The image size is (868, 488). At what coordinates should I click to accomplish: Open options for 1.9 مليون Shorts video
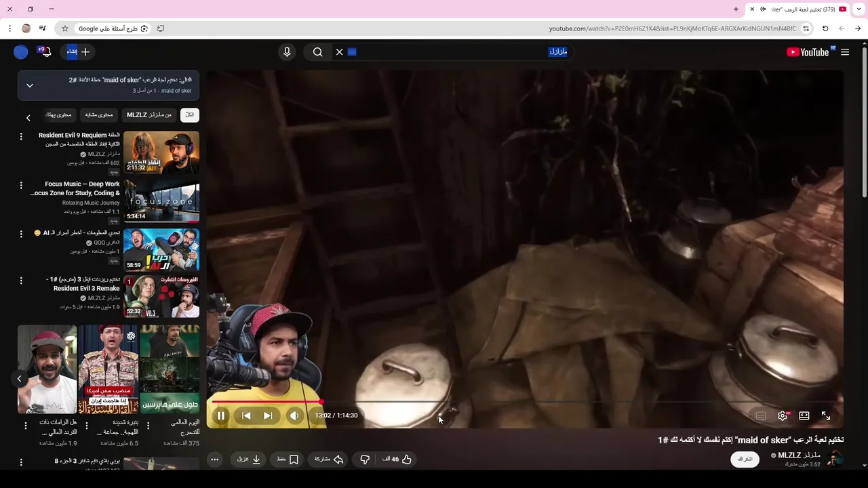point(26,426)
